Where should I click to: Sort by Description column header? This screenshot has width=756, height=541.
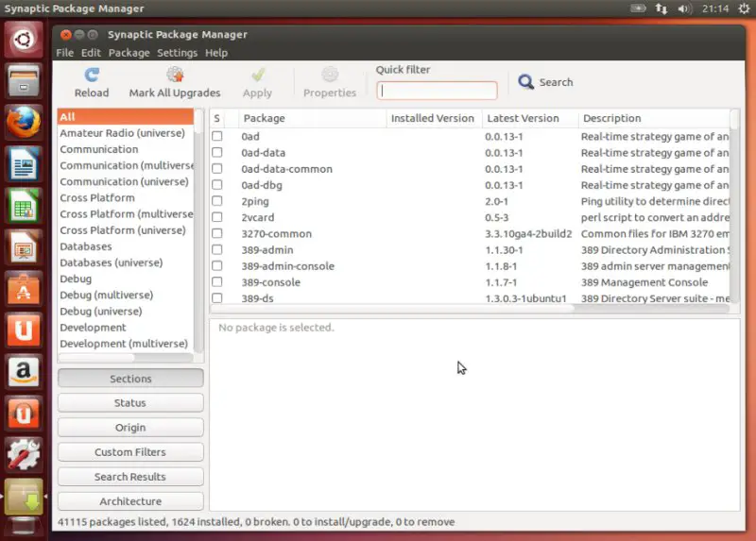click(654, 119)
